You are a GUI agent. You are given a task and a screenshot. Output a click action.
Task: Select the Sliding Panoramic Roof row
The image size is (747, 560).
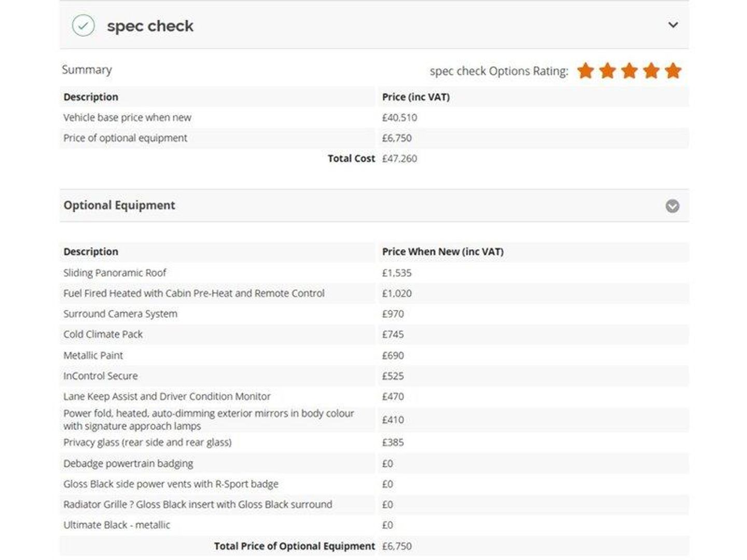(115, 273)
